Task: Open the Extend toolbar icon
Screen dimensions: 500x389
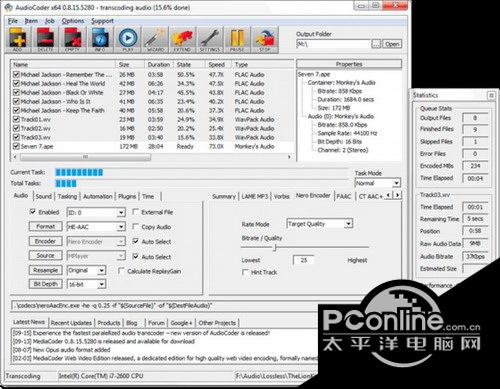Action: 182,40
